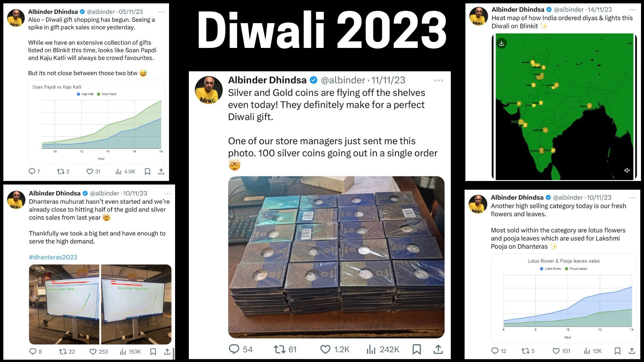Open more options on the 05/11/23 tweet
The image size is (644, 362).
click(161, 12)
